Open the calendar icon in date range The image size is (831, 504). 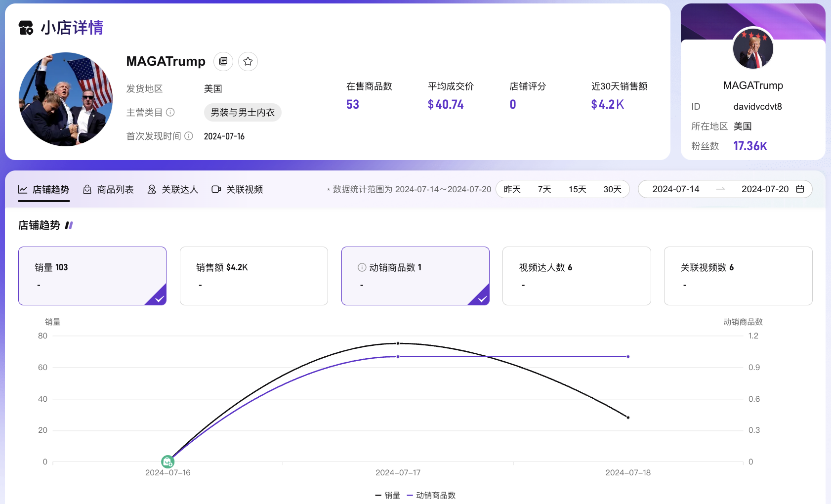(800, 189)
